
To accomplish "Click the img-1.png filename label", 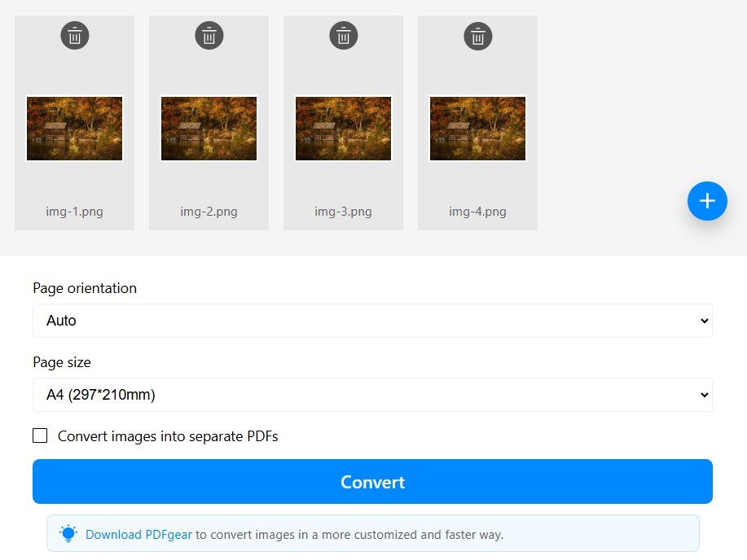I will [74, 211].
